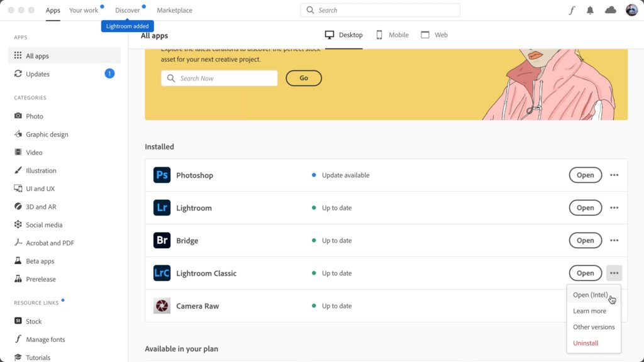The width and height of the screenshot is (644, 362).
Task: Click the Photoshop app icon
Action: [162, 175]
